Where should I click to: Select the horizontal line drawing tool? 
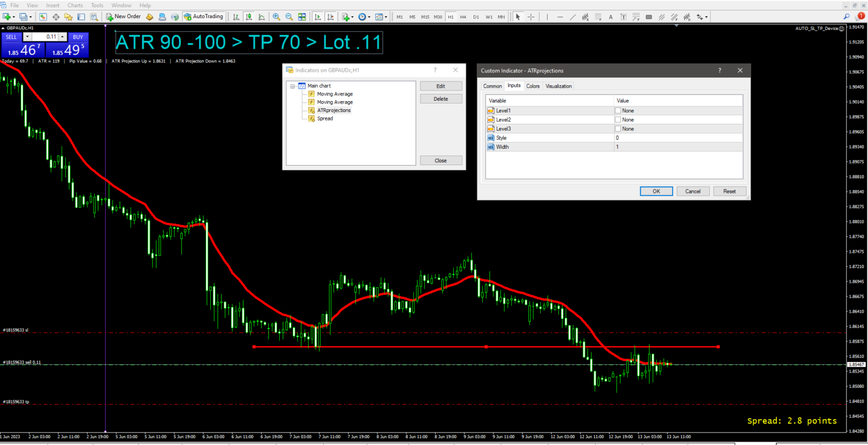pos(559,16)
